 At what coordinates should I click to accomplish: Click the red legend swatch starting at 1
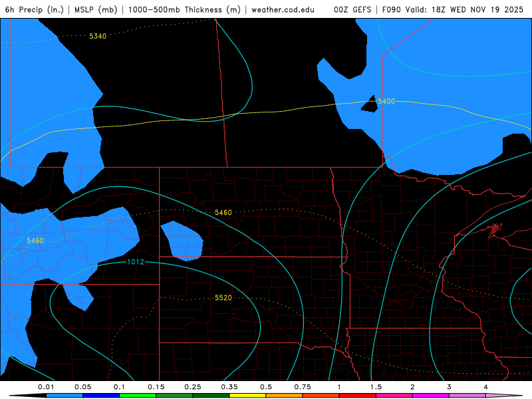(x=358, y=396)
